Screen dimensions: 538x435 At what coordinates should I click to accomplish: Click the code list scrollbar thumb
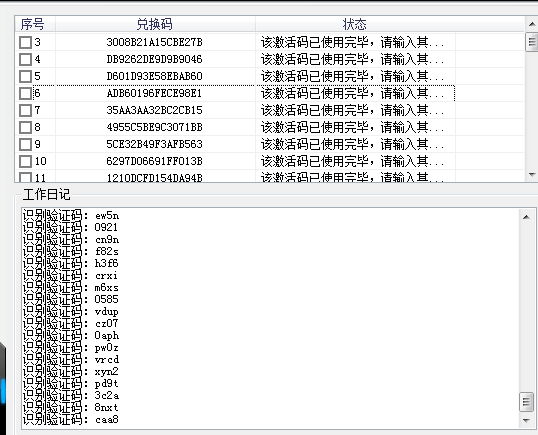coord(532,42)
